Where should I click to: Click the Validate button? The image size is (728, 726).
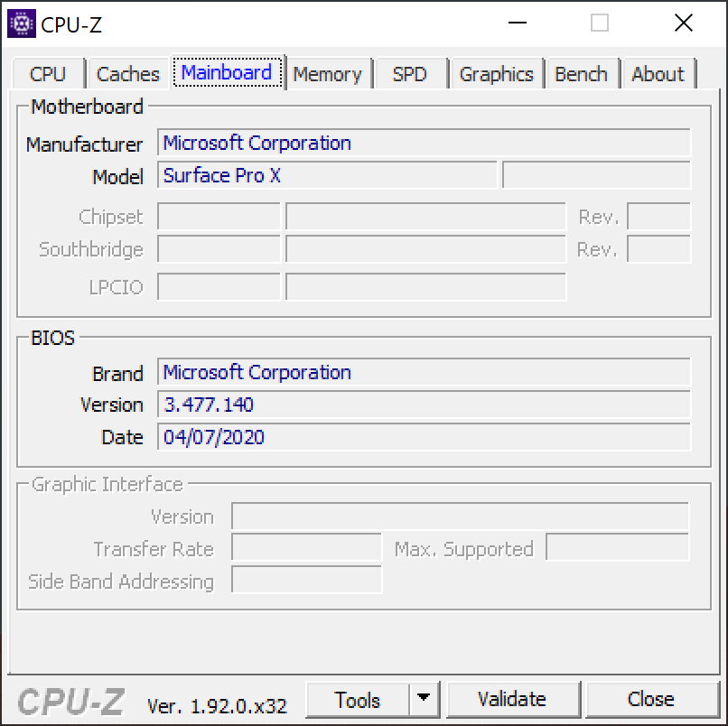[512, 700]
